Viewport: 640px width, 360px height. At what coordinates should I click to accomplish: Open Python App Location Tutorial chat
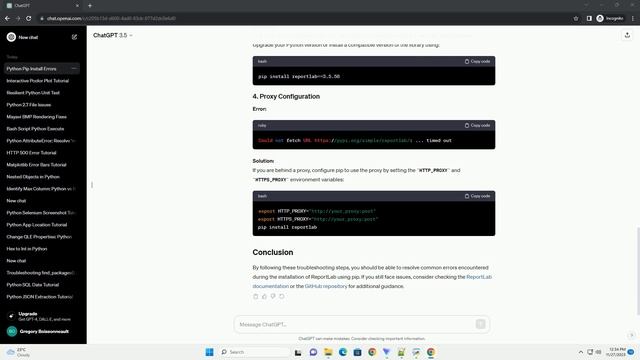pos(37,225)
